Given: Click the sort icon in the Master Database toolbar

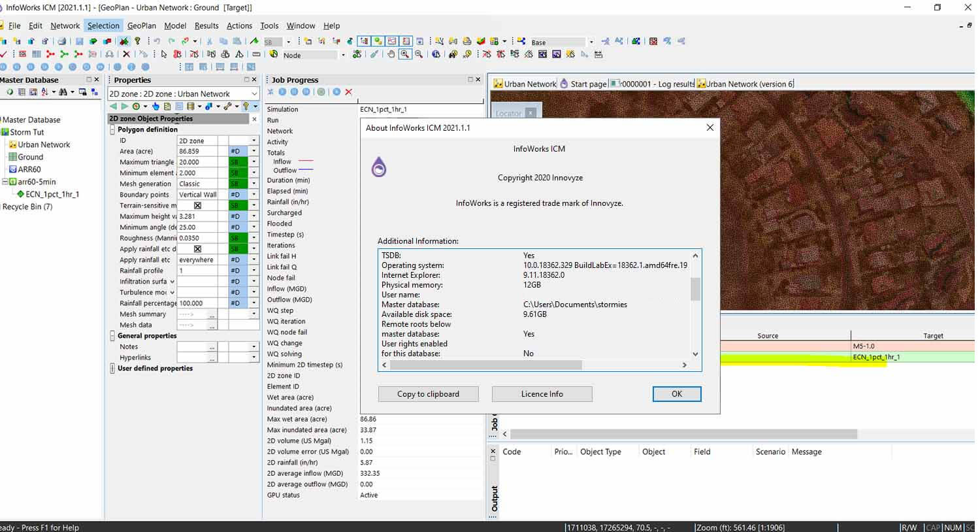Looking at the screenshot, I should [45, 93].
